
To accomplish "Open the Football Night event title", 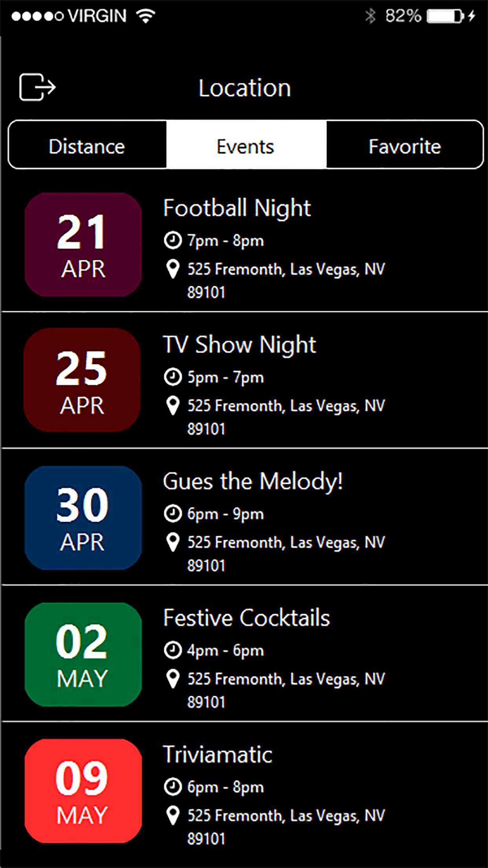I will tap(237, 208).
